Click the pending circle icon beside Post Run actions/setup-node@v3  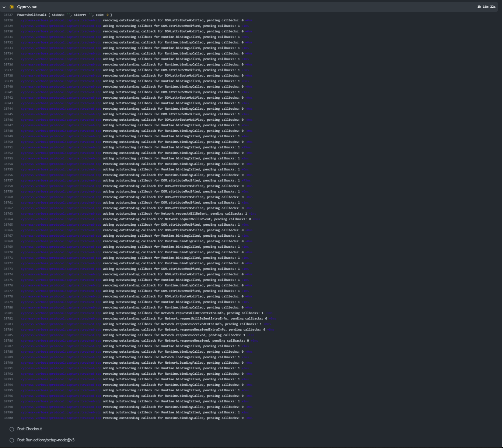pyautogui.click(x=12, y=440)
